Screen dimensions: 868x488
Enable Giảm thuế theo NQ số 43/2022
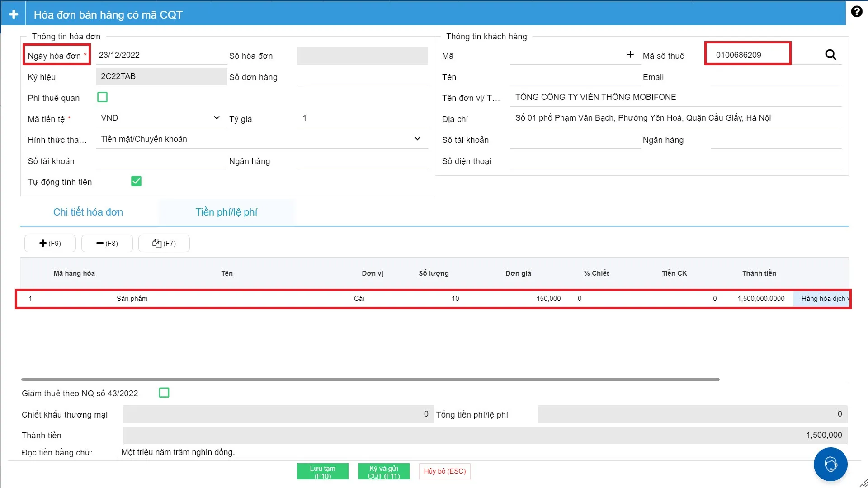164,393
